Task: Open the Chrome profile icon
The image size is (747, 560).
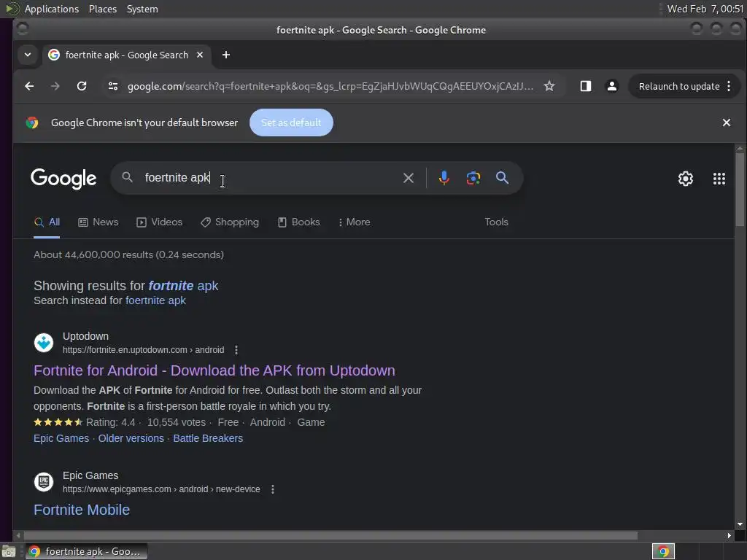Action: pos(612,86)
